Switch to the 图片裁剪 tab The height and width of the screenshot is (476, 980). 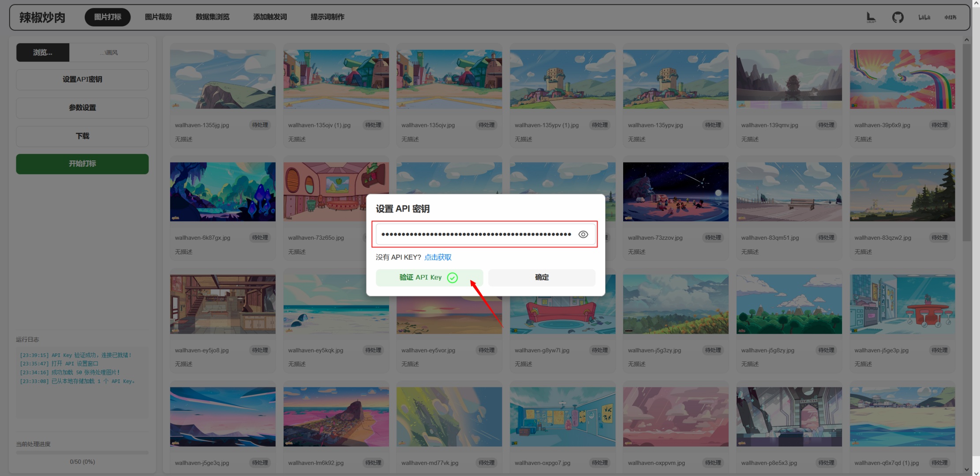[158, 17]
